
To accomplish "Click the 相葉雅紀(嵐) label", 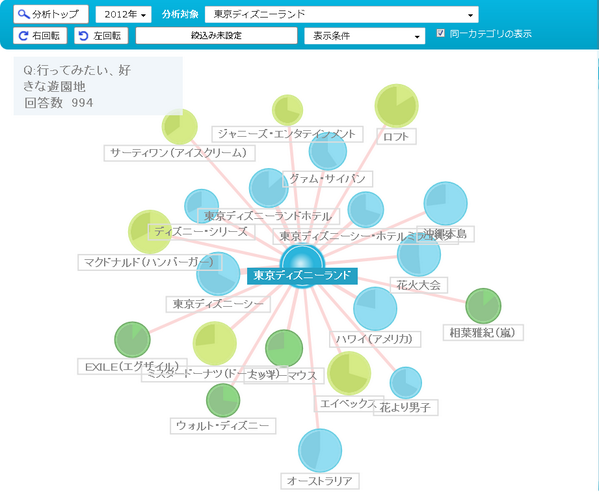I will coord(483,332).
